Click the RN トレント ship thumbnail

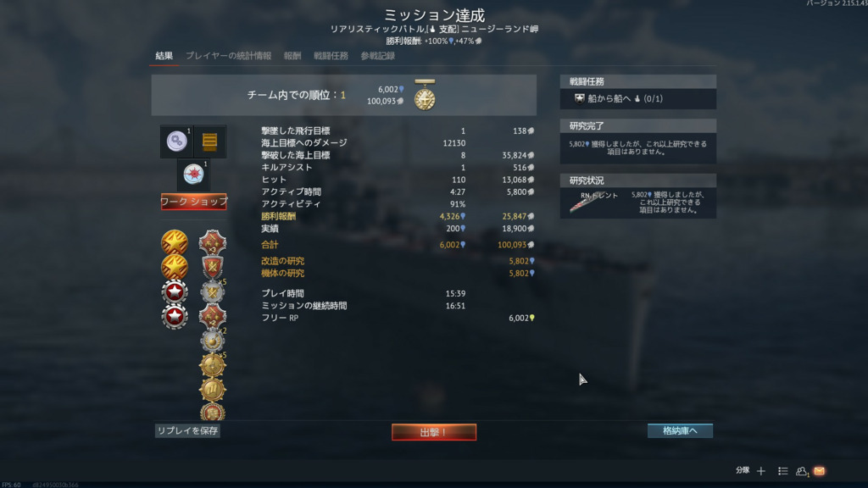[x=587, y=202]
